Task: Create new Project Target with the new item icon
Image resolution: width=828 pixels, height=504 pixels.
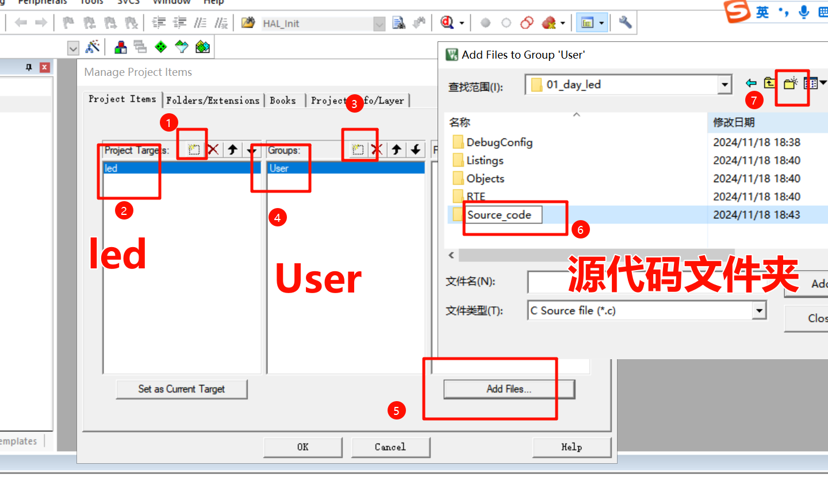Action: coord(194,150)
